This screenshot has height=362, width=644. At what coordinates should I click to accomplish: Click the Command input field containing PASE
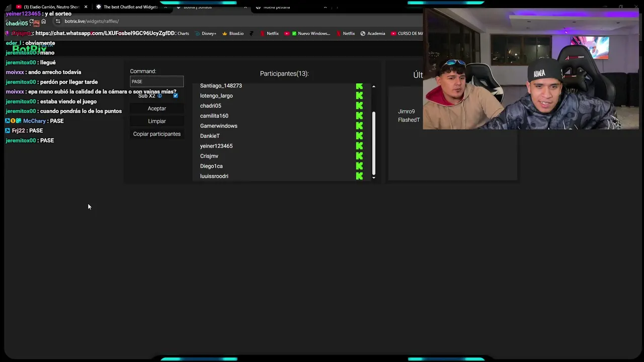point(157,81)
